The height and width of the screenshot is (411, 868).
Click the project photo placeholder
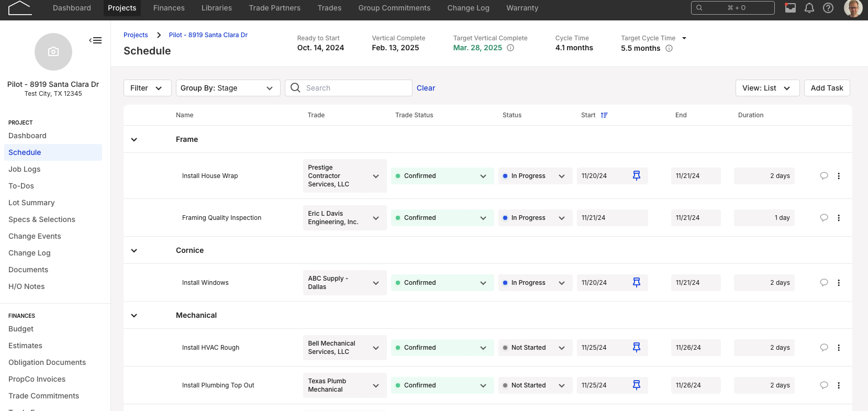pyautogui.click(x=53, y=52)
